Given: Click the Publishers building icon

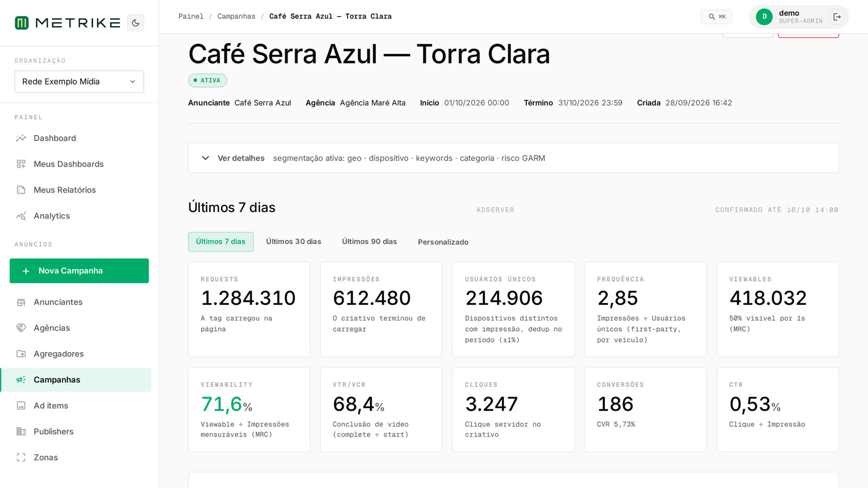Looking at the screenshot, I should pyautogui.click(x=21, y=432).
